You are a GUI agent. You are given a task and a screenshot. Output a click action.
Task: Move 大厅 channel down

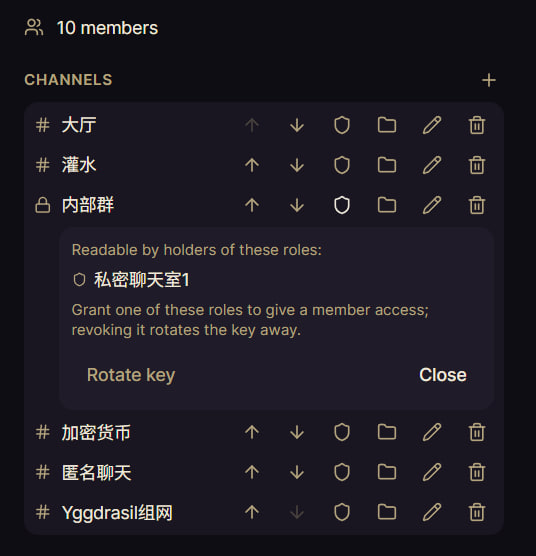297,125
